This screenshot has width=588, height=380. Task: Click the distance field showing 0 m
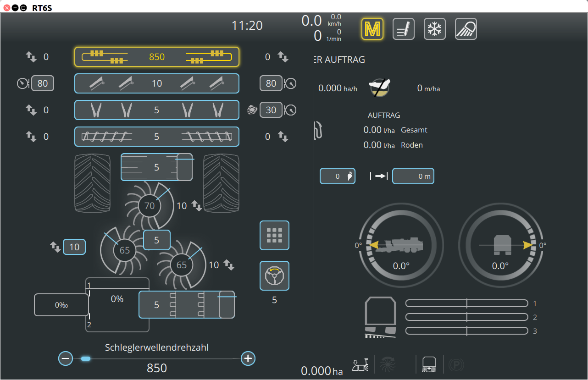point(413,176)
